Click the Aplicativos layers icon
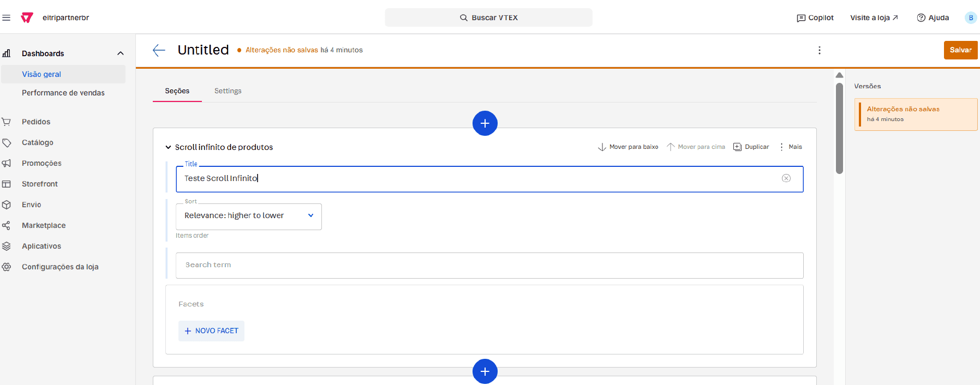 (x=7, y=246)
